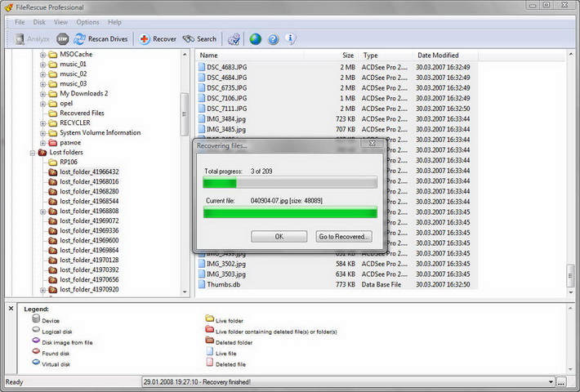Click the Total progress bar
580x392 pixels.
[x=290, y=182]
